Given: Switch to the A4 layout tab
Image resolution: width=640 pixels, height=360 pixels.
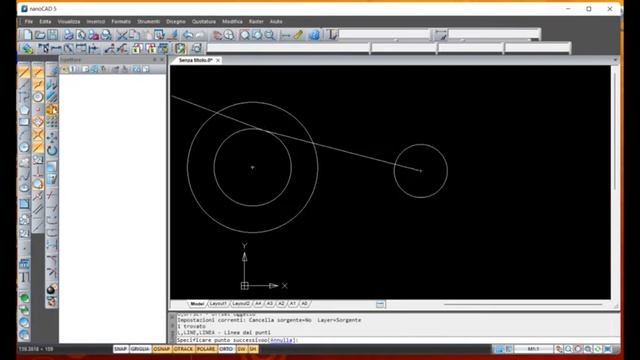Looking at the screenshot, I should coord(258,304).
